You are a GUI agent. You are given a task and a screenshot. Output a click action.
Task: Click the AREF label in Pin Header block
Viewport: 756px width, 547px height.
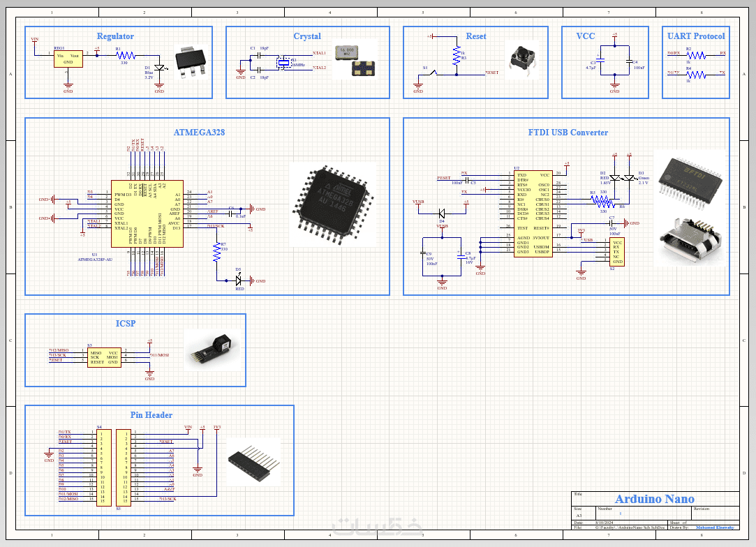[169, 489]
